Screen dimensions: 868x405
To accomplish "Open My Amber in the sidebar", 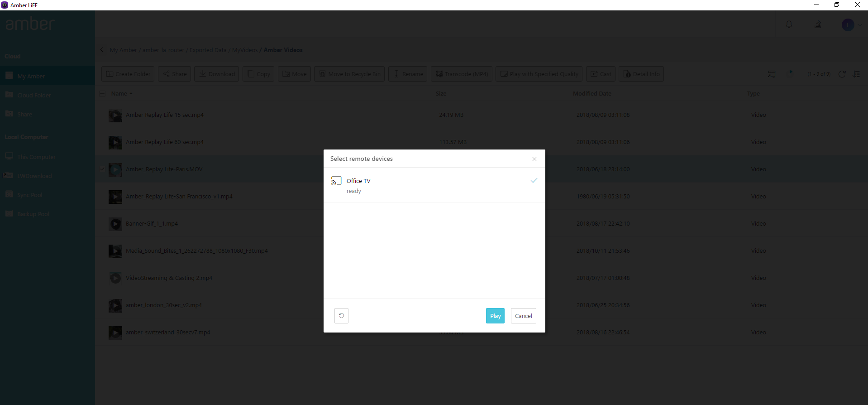I will coord(48,76).
